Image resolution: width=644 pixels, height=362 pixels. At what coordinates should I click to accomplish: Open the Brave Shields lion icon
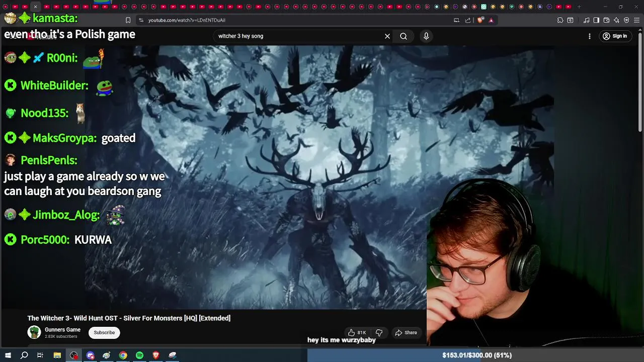pos(480,20)
